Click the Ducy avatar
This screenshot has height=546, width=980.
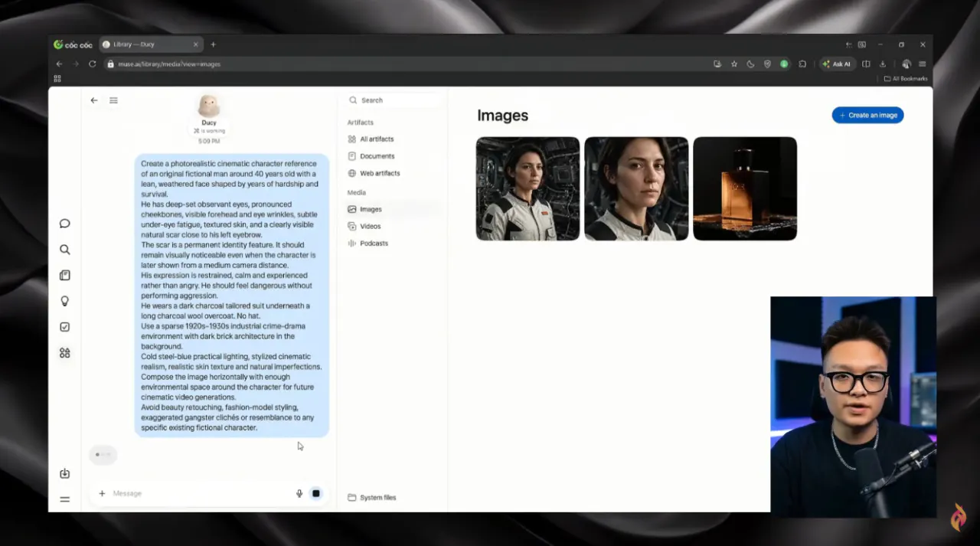pyautogui.click(x=209, y=106)
